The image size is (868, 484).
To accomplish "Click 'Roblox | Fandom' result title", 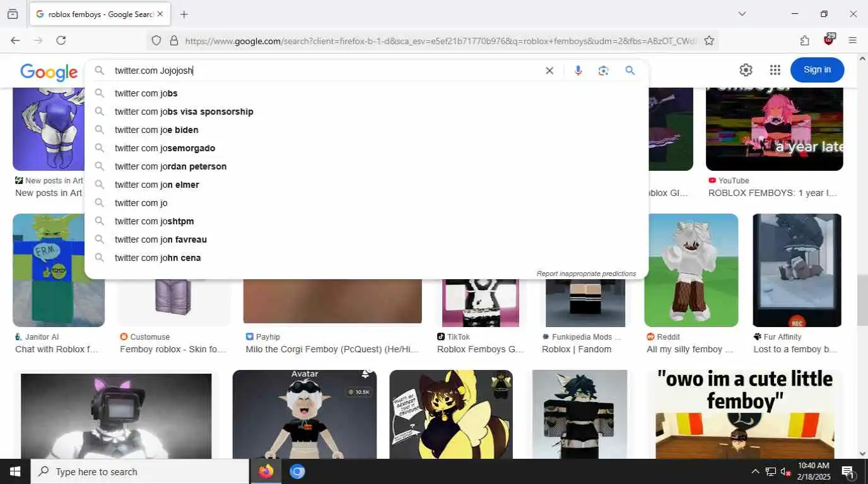I will click(x=577, y=349).
